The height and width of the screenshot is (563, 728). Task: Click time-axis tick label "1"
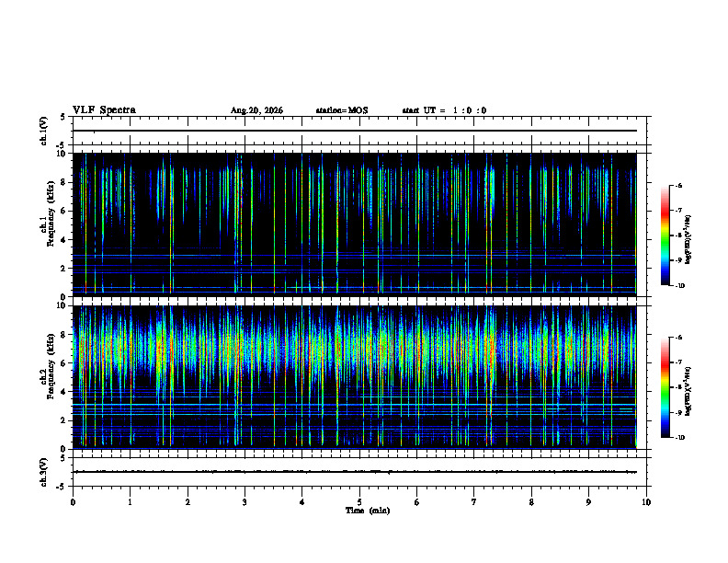pyautogui.click(x=130, y=502)
